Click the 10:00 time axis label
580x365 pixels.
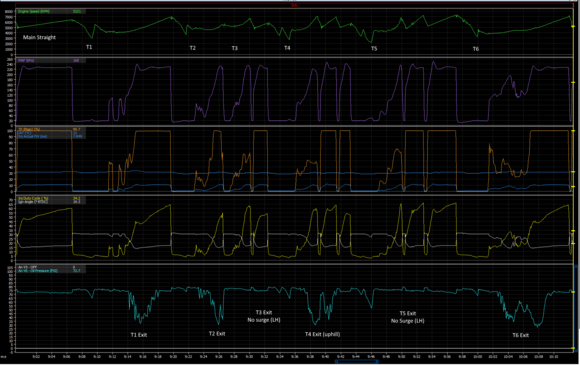pos(478,357)
